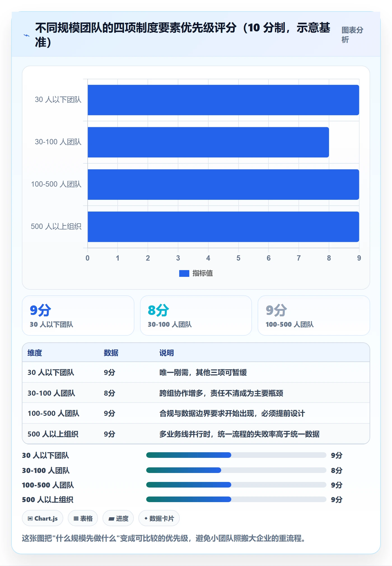Select the Chart.js chip
392x566 pixels.
coord(43,518)
